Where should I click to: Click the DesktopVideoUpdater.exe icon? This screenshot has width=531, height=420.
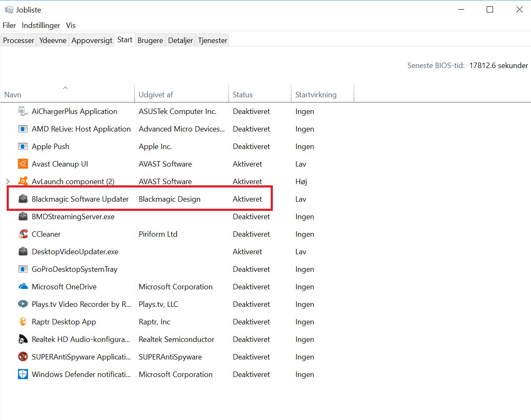(23, 252)
